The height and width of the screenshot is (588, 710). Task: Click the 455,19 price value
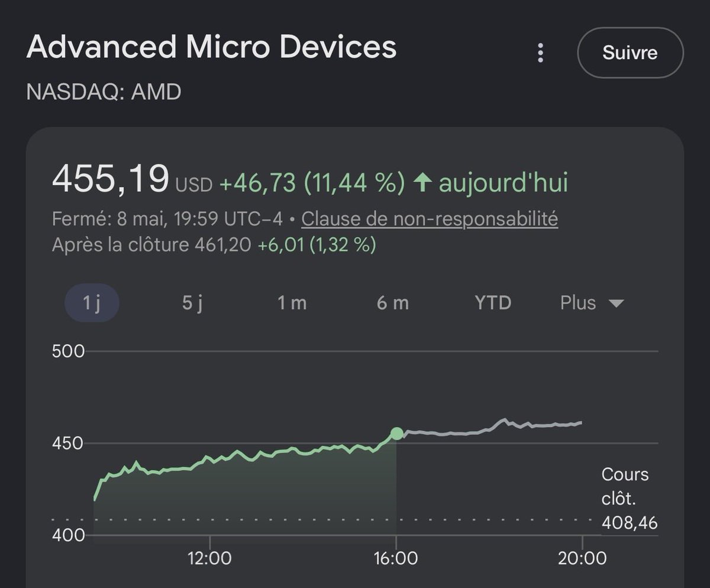coord(111,179)
